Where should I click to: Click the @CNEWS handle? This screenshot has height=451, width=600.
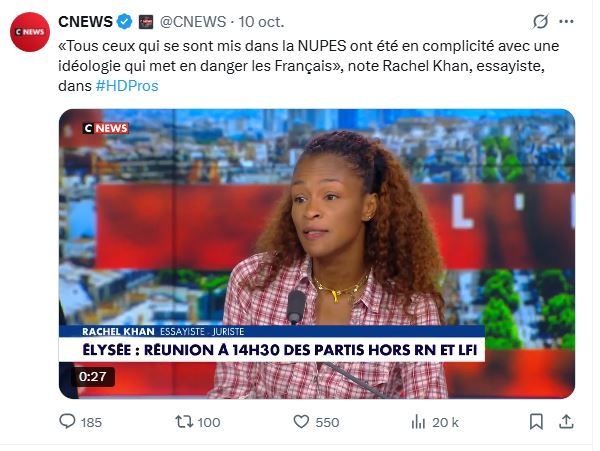(x=193, y=22)
